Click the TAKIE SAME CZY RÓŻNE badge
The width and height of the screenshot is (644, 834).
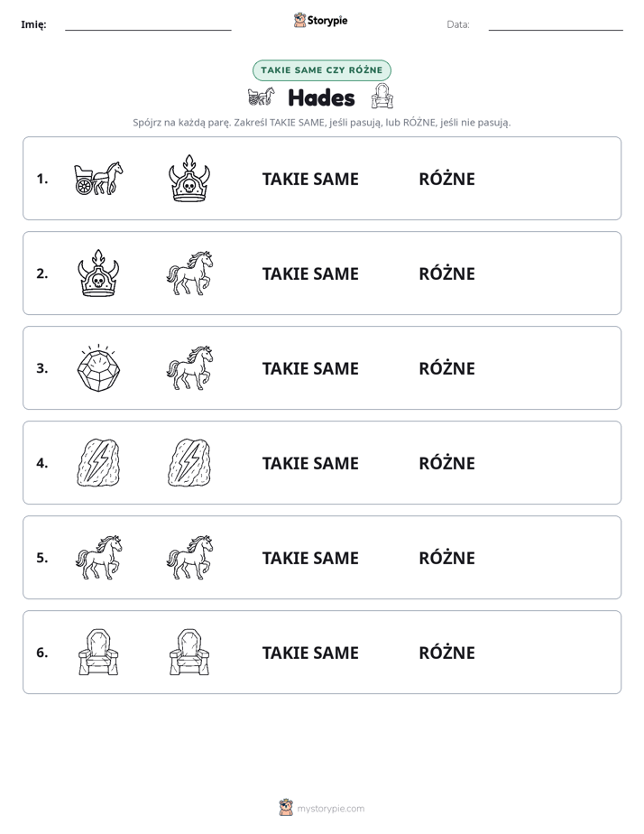coord(322,70)
